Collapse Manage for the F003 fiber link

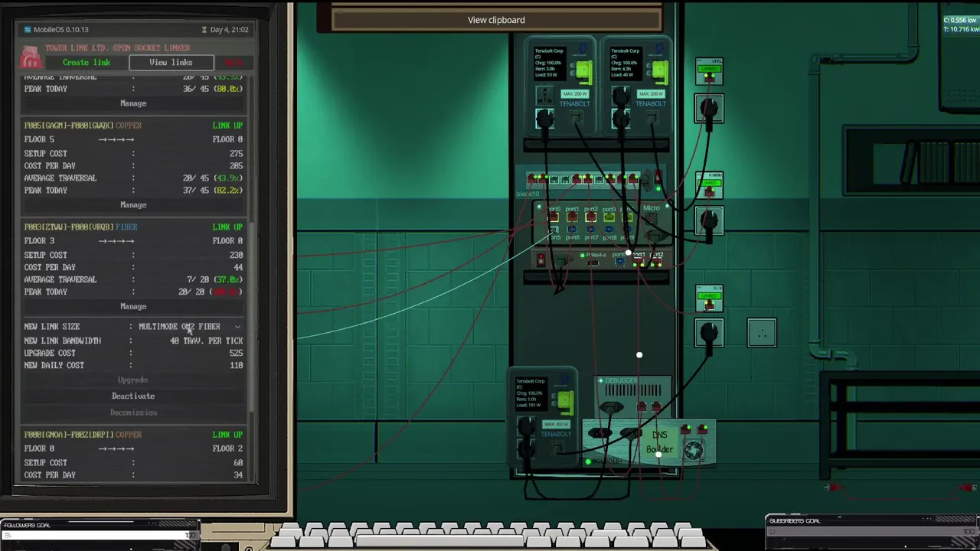click(x=133, y=307)
